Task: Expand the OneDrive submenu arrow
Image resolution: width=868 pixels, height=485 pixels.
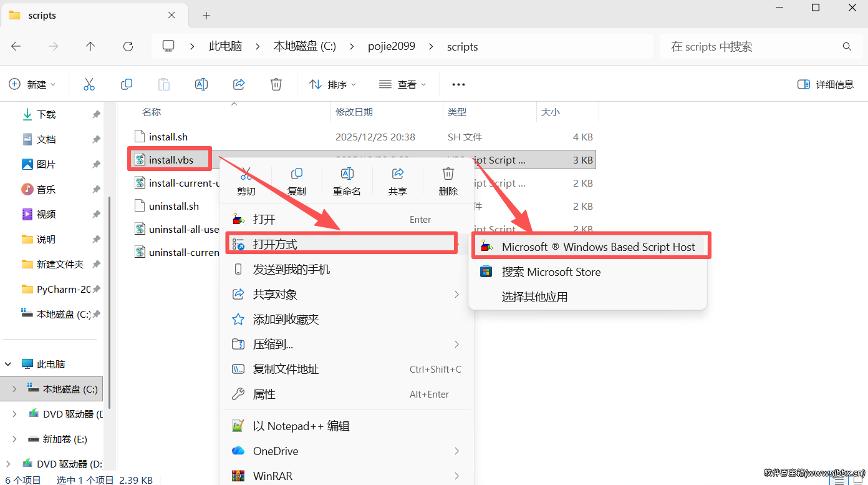Action: coord(457,451)
